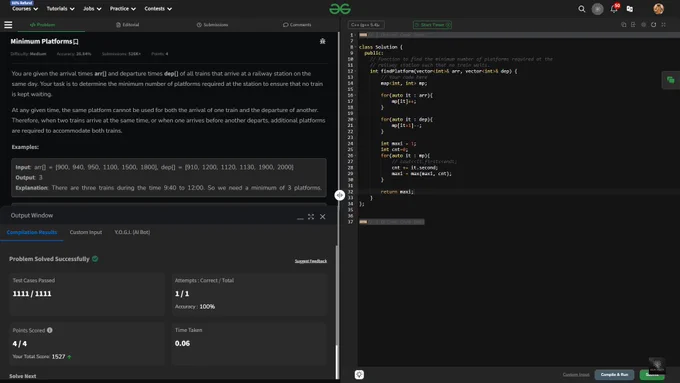Screen dimensions: 680x383
Task: Switch to the Submissions tab
Action: click(x=212, y=25)
